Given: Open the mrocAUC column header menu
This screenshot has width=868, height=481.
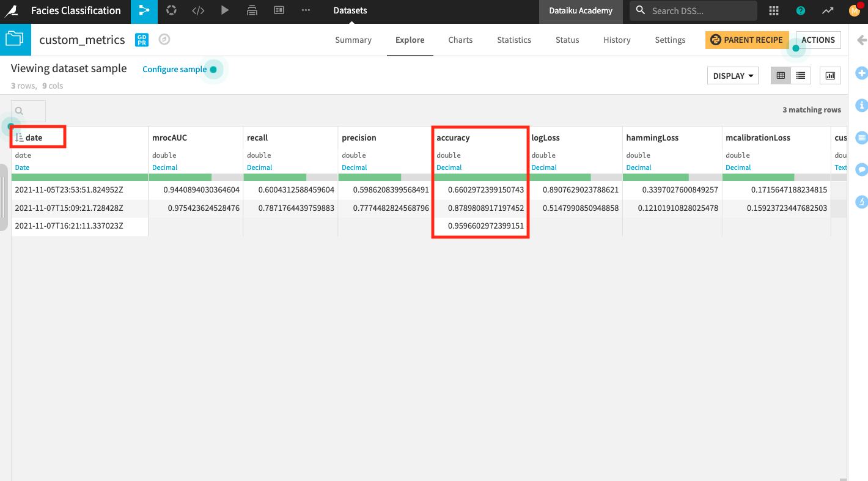Looking at the screenshot, I should [169, 138].
